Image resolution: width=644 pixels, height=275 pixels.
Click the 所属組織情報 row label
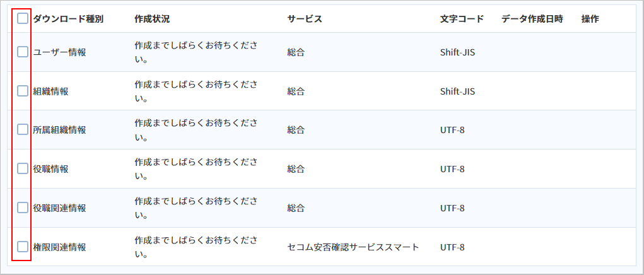pos(59,130)
